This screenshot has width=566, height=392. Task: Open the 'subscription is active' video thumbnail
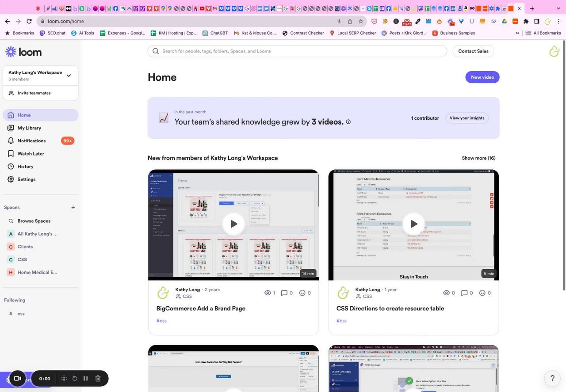click(x=413, y=368)
